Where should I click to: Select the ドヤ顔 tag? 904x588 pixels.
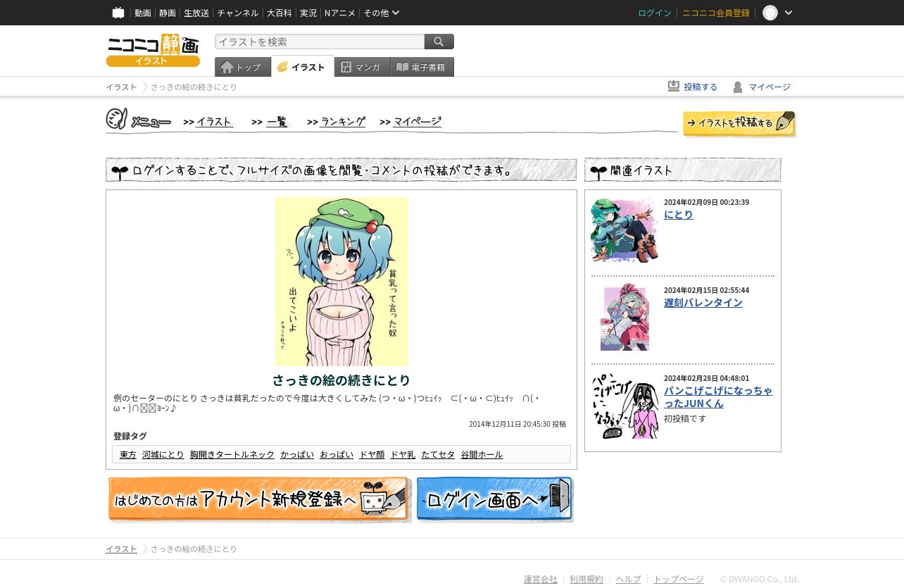click(372, 454)
